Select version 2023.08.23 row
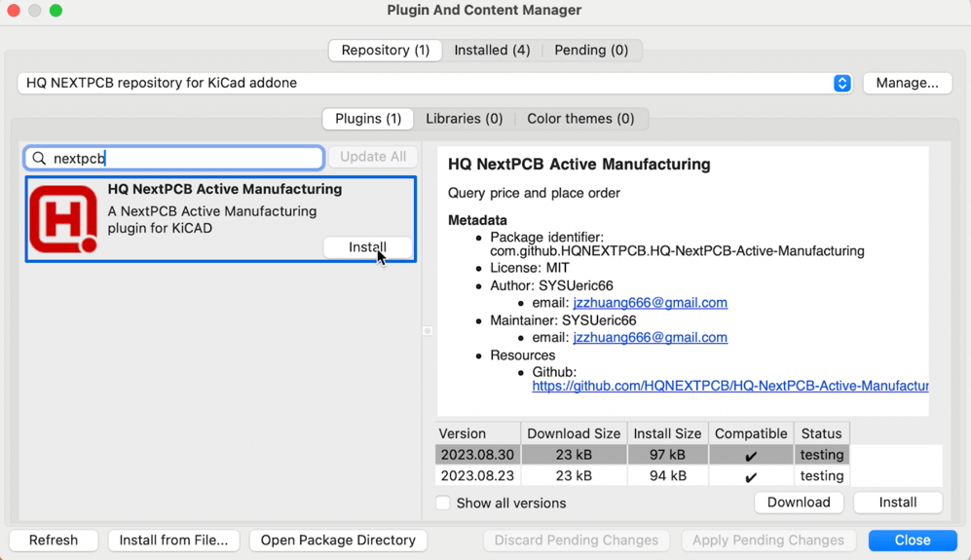Screen dimensions: 971x560 (x=642, y=475)
